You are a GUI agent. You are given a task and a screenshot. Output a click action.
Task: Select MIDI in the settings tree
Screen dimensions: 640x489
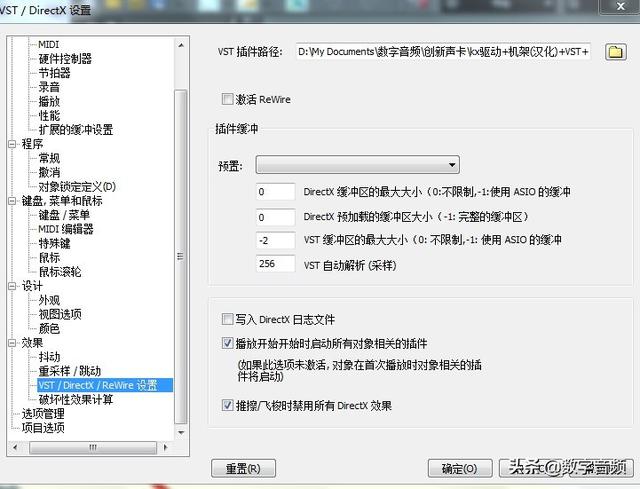49,44
